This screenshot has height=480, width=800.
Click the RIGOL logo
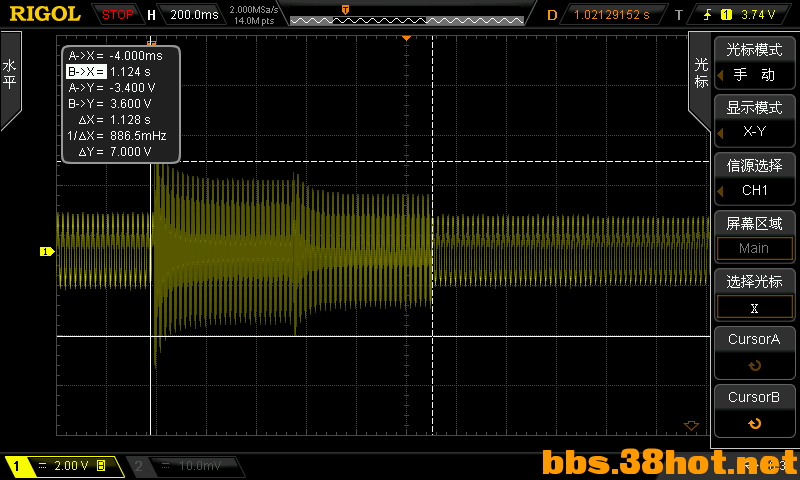(45, 14)
